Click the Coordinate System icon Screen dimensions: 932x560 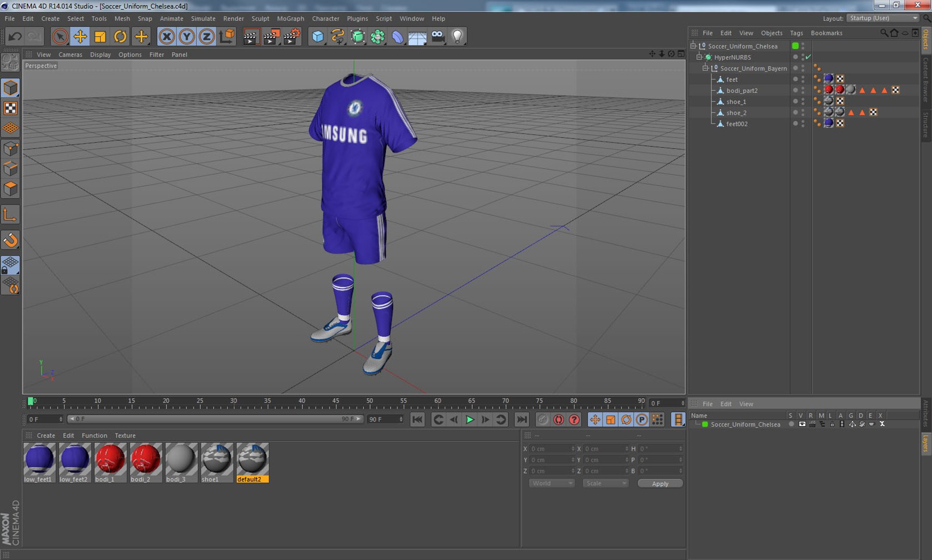pyautogui.click(x=227, y=36)
